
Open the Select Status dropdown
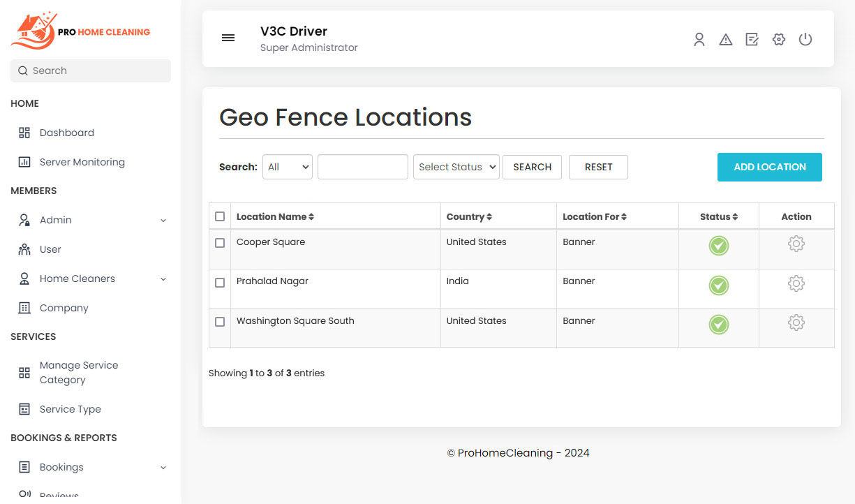(456, 167)
